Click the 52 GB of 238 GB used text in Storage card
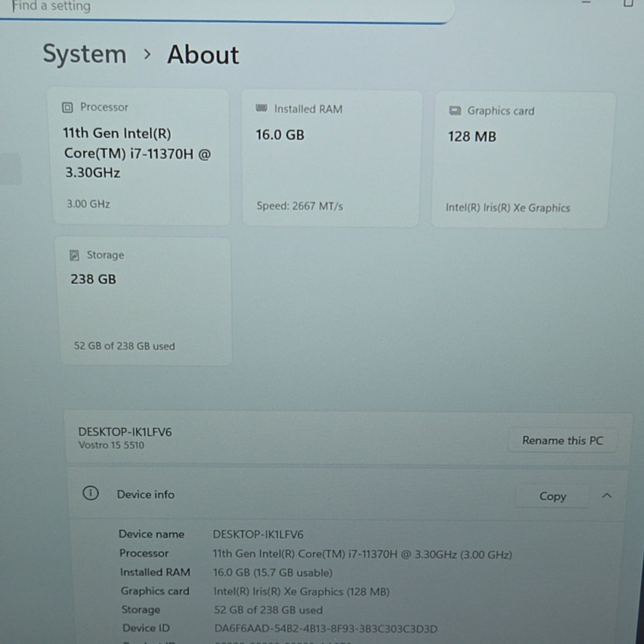This screenshot has width=644, height=644. 125,346
